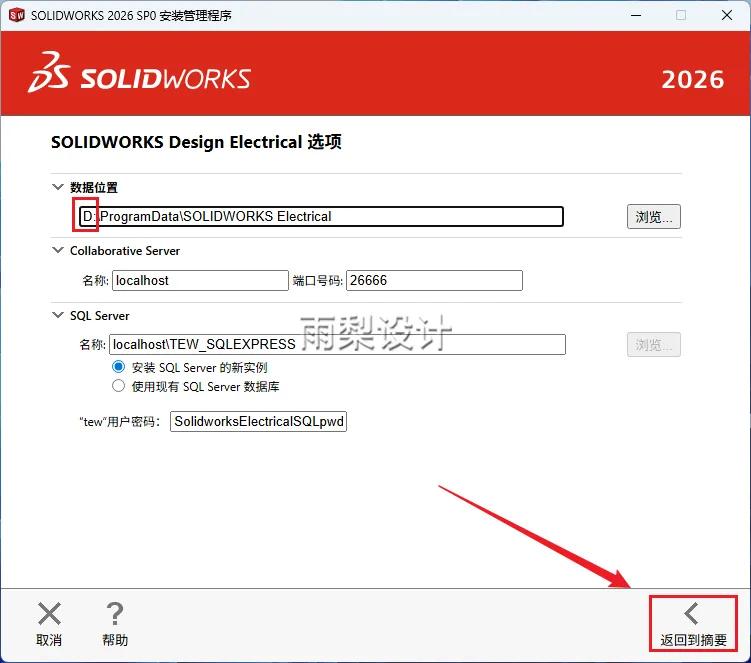Click the Collaborative Server name field localhost

200,280
